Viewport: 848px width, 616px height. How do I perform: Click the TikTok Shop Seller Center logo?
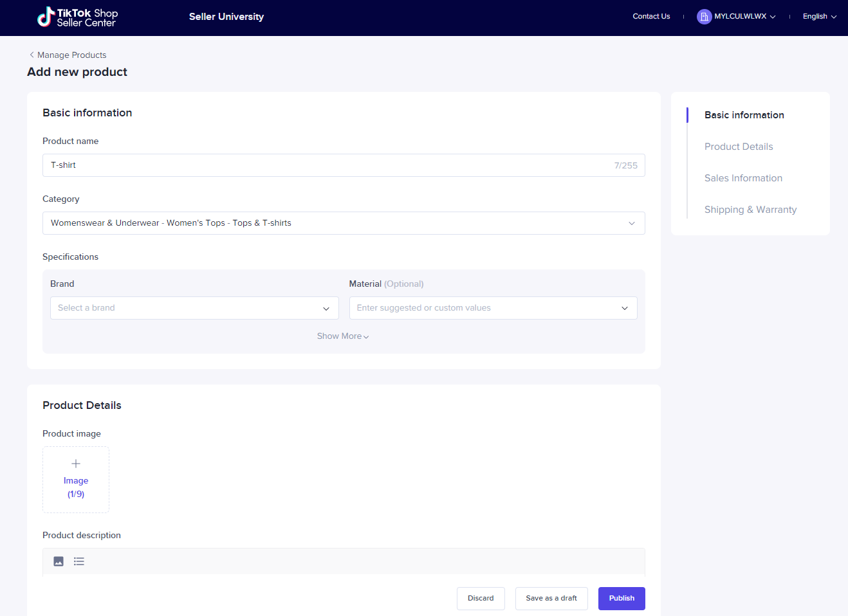click(77, 17)
